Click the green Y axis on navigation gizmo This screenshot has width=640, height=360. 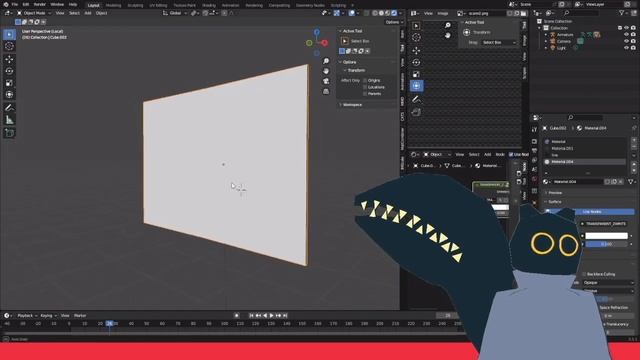click(x=309, y=43)
